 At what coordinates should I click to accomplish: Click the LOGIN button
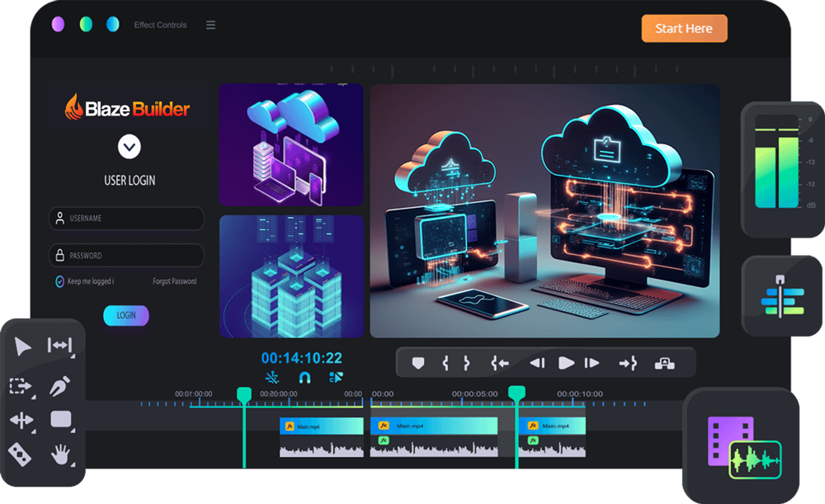125,315
